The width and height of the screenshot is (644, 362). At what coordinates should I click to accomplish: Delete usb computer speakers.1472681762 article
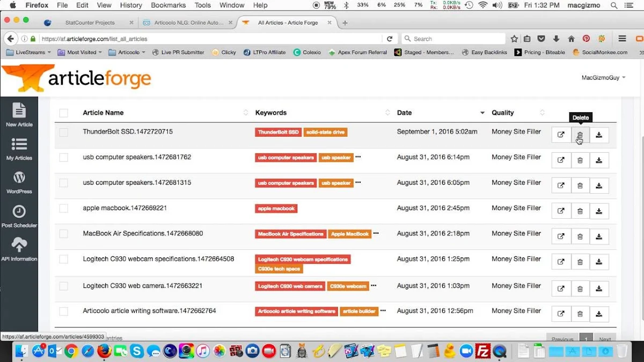tap(580, 160)
